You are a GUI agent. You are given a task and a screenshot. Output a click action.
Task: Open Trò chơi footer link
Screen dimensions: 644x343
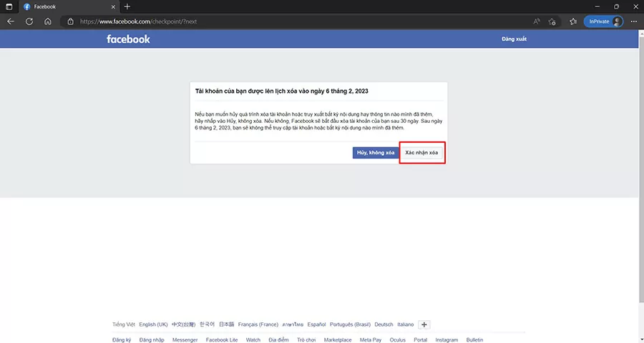306,339
